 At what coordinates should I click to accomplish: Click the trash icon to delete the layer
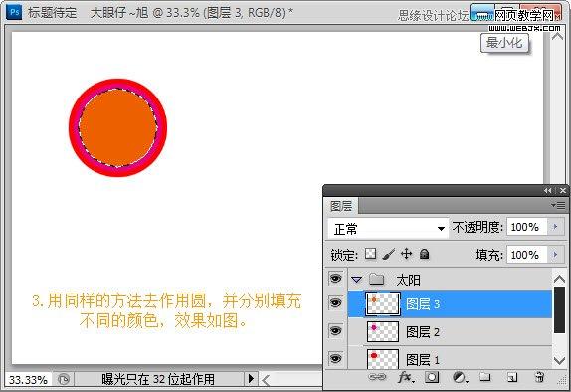(540, 377)
